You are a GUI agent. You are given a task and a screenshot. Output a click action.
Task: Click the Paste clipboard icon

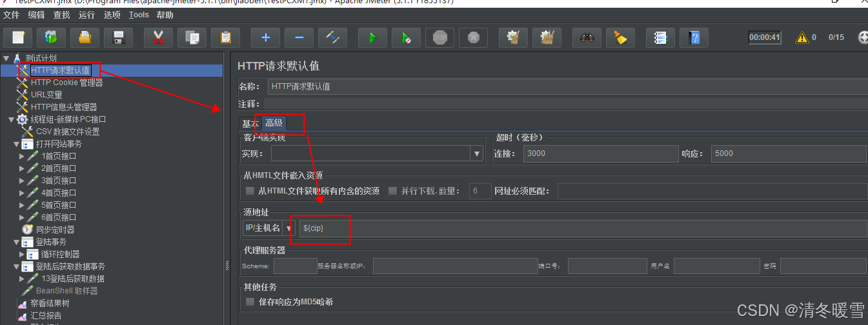225,37
